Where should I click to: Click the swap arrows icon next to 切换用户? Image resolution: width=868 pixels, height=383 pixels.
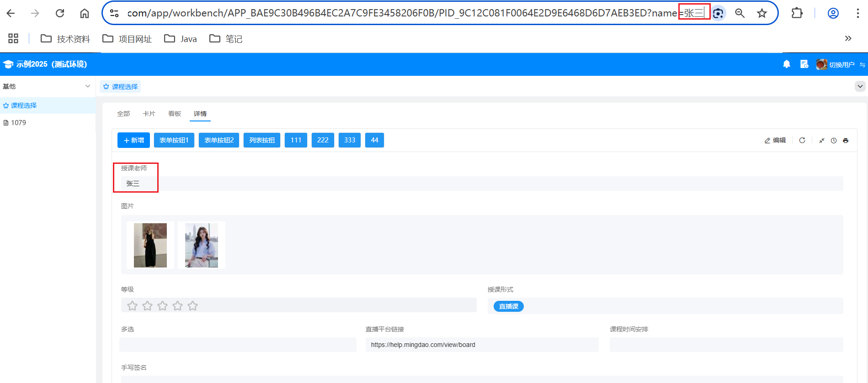[862, 65]
